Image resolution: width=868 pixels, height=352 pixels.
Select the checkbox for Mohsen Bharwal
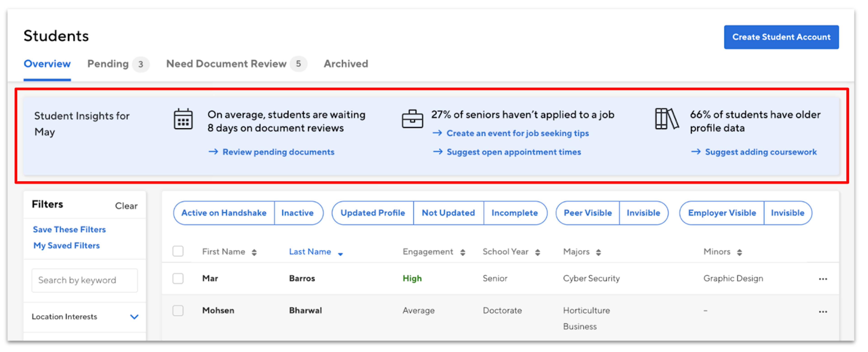pos(178,311)
